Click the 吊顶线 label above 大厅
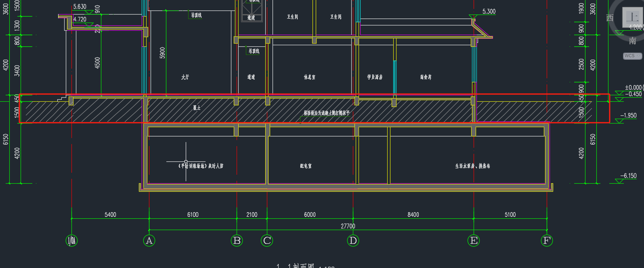The height and width of the screenshot is (268, 644). pyautogui.click(x=196, y=15)
